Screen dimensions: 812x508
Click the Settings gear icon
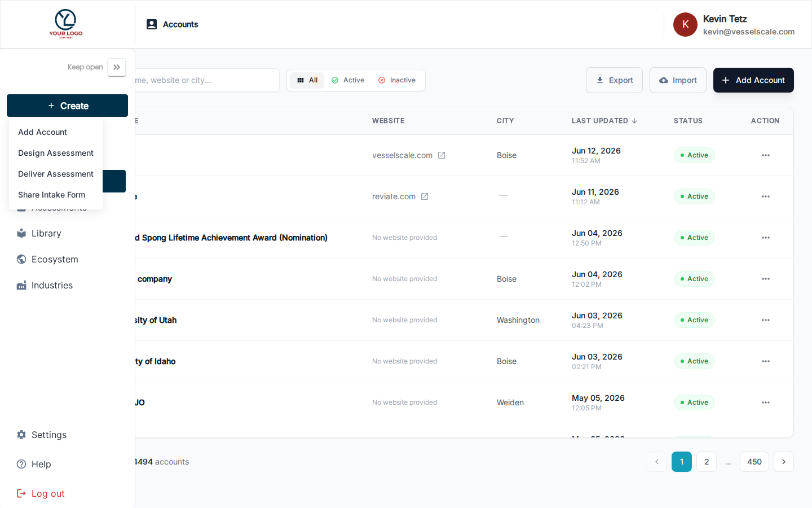click(x=21, y=435)
